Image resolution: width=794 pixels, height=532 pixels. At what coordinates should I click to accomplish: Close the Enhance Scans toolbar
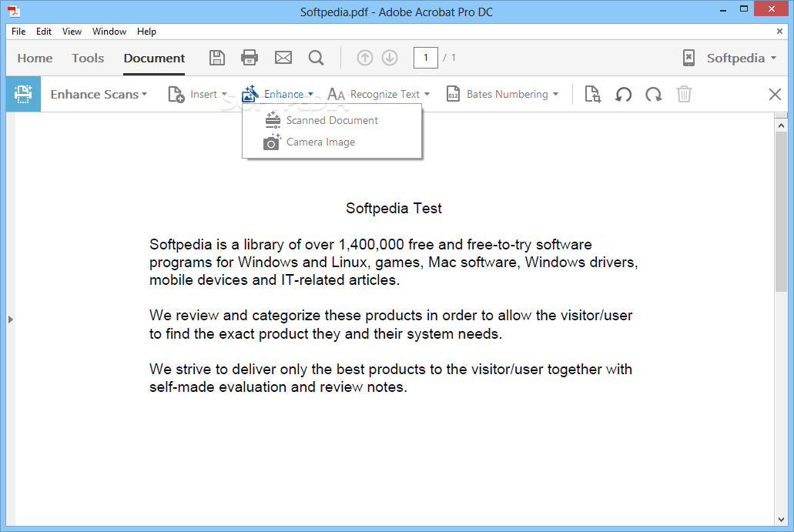tap(775, 94)
